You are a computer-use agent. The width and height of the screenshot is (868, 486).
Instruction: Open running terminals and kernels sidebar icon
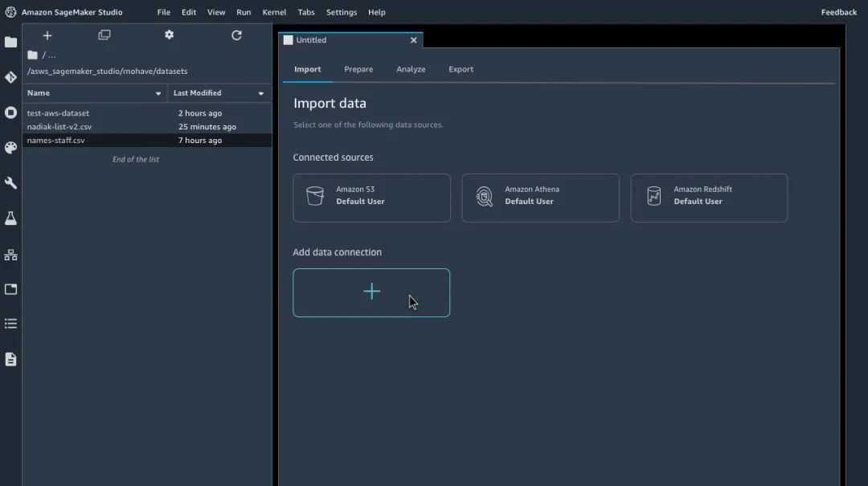coord(10,113)
